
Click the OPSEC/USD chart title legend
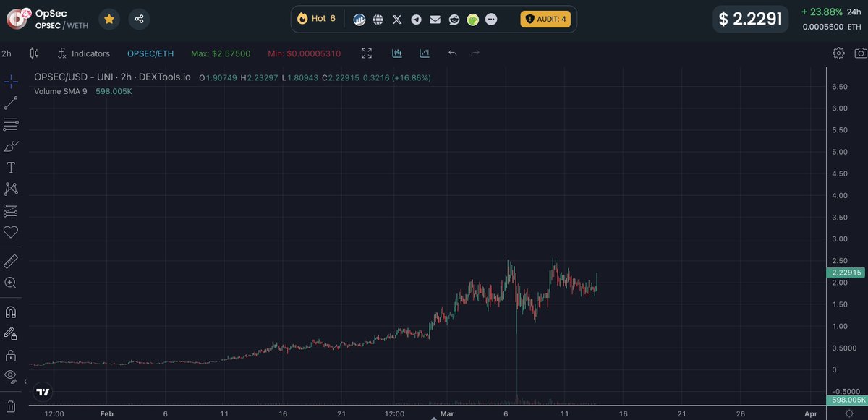tap(112, 77)
